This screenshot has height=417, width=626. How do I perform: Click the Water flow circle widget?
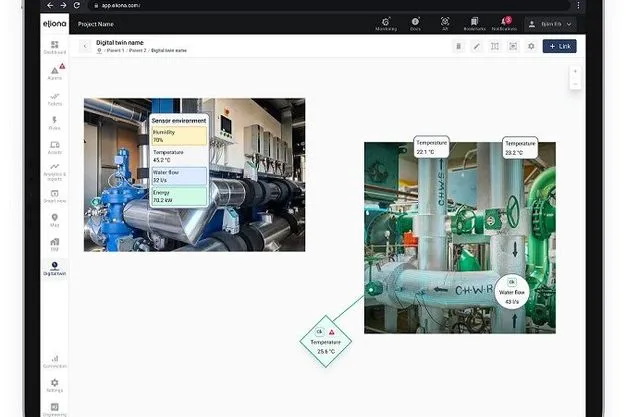512,292
